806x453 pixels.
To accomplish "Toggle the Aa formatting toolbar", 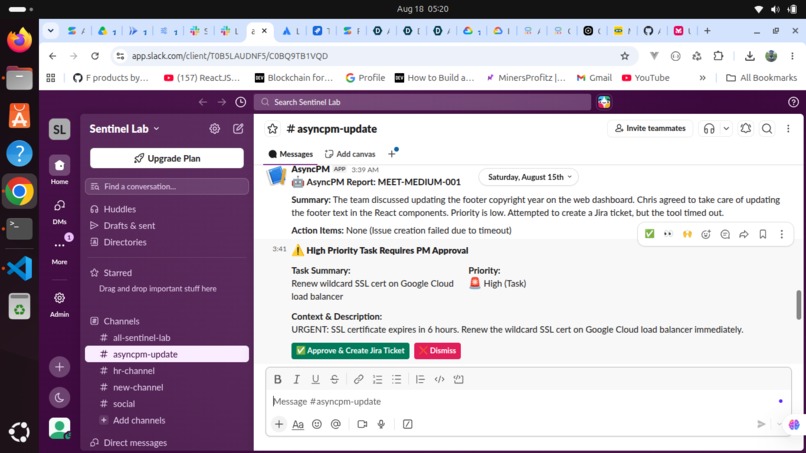I will [x=298, y=424].
